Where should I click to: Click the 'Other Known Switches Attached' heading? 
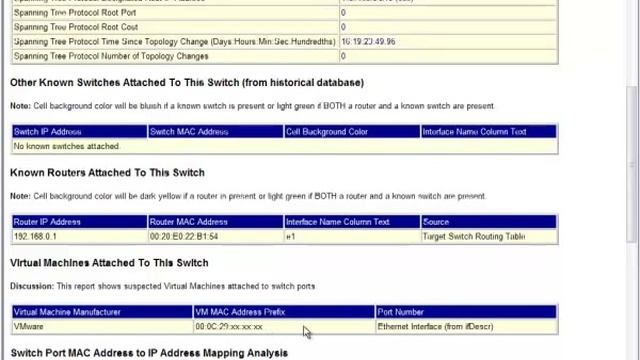[x=187, y=83]
